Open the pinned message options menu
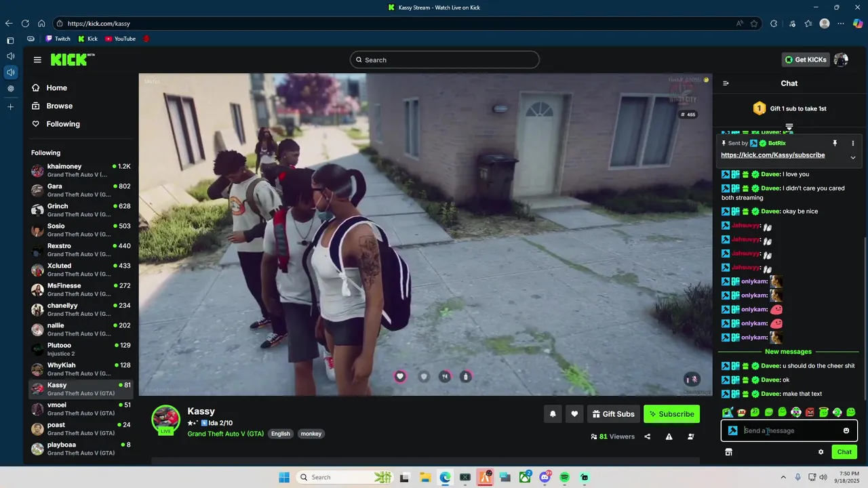The image size is (868, 488). tap(853, 144)
